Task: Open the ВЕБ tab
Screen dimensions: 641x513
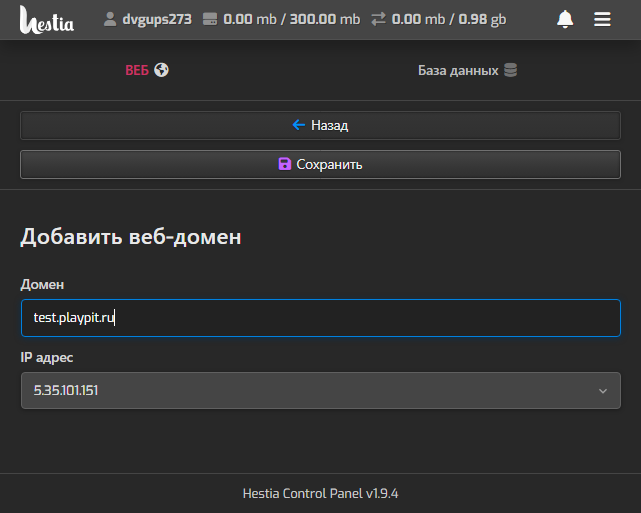Action: pyautogui.click(x=147, y=70)
